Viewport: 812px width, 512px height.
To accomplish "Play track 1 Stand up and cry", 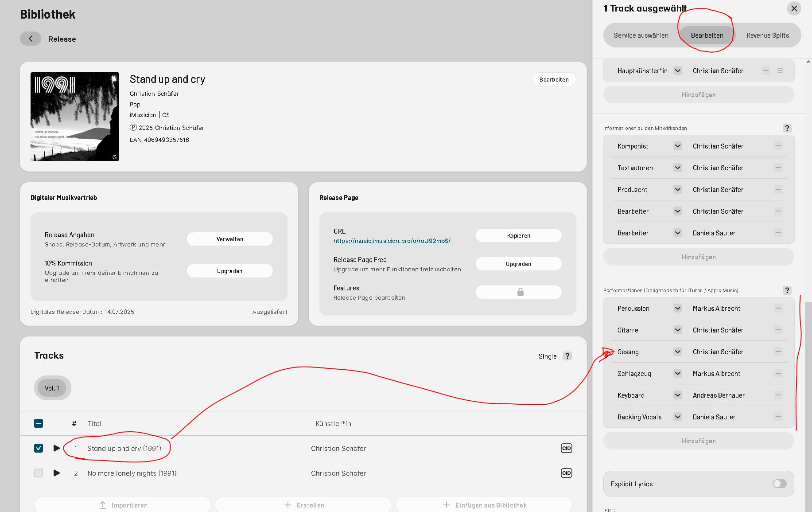I will [x=57, y=448].
